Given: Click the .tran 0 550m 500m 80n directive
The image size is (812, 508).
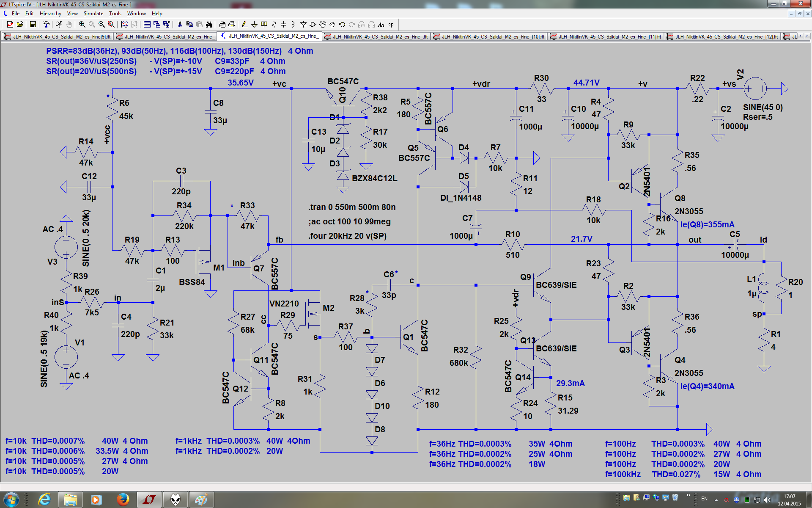Looking at the screenshot, I should pos(352,207).
